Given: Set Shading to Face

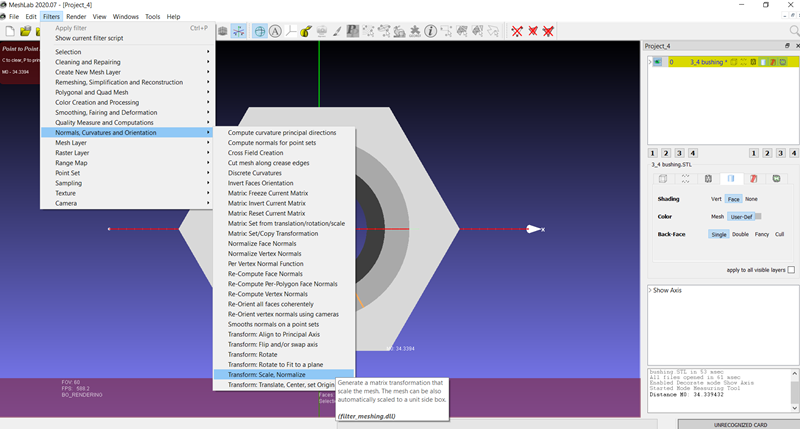Looking at the screenshot, I should [x=734, y=199].
